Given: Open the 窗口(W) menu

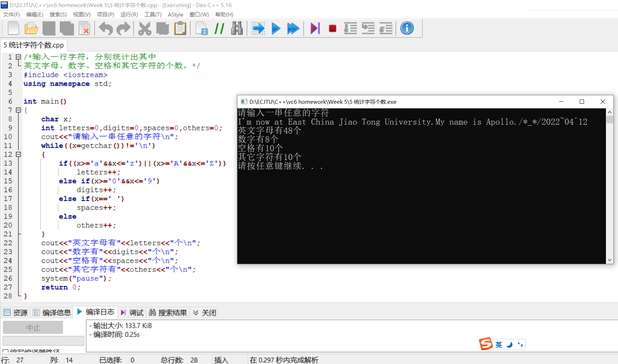Looking at the screenshot, I should point(199,15).
